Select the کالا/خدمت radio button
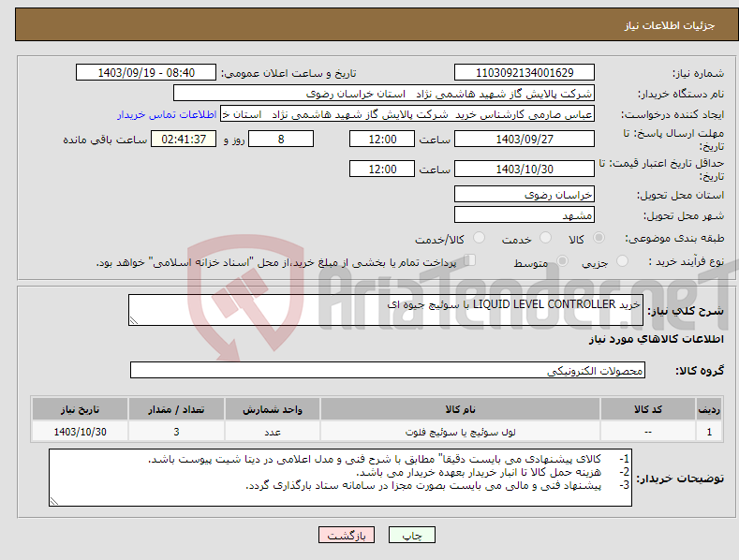Image resolution: width=739 pixels, height=560 pixels. click(x=479, y=238)
